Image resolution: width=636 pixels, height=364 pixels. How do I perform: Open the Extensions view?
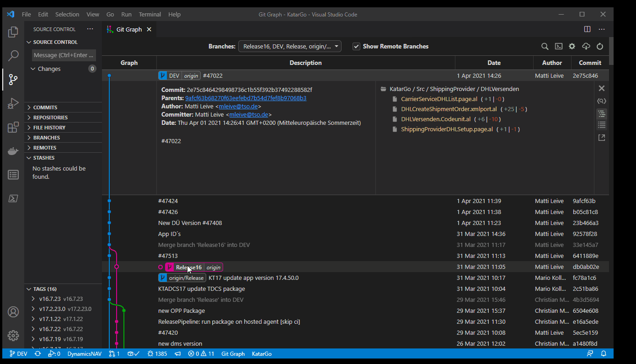coord(13,127)
